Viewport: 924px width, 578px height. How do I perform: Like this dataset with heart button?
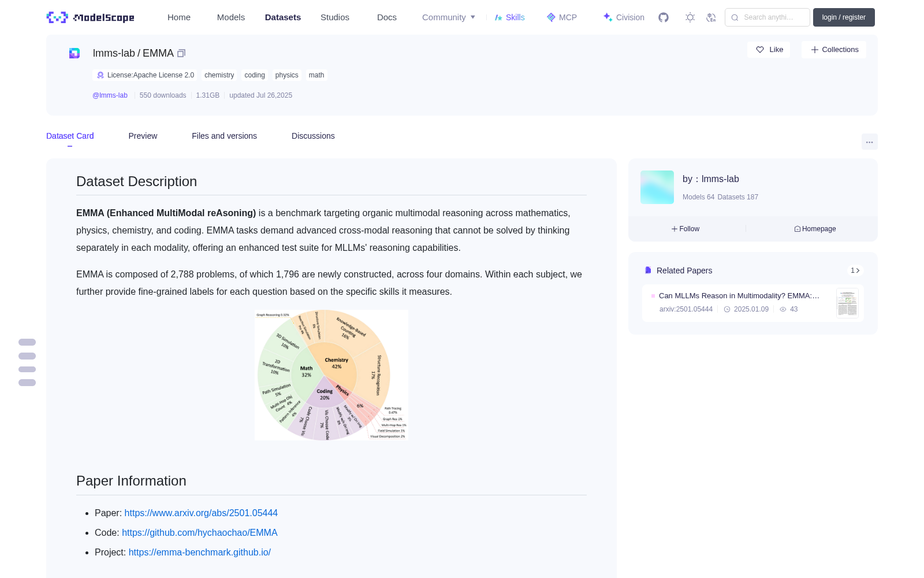[769, 50]
